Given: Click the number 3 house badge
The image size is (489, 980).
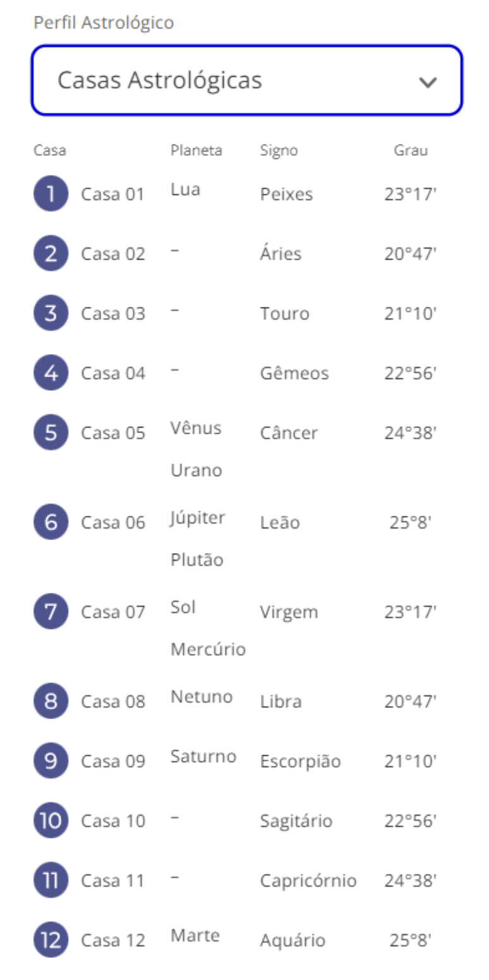Looking at the screenshot, I should pos(51,313).
